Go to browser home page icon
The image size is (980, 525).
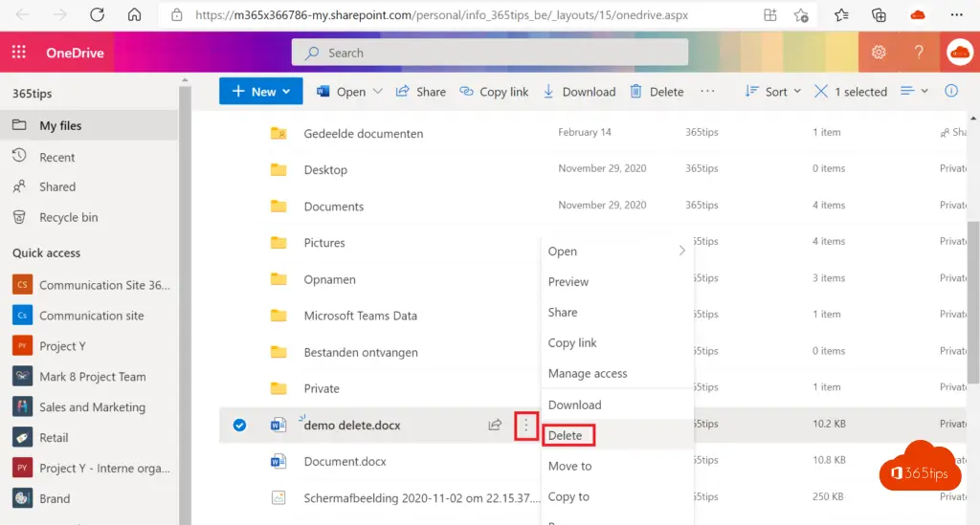point(134,14)
